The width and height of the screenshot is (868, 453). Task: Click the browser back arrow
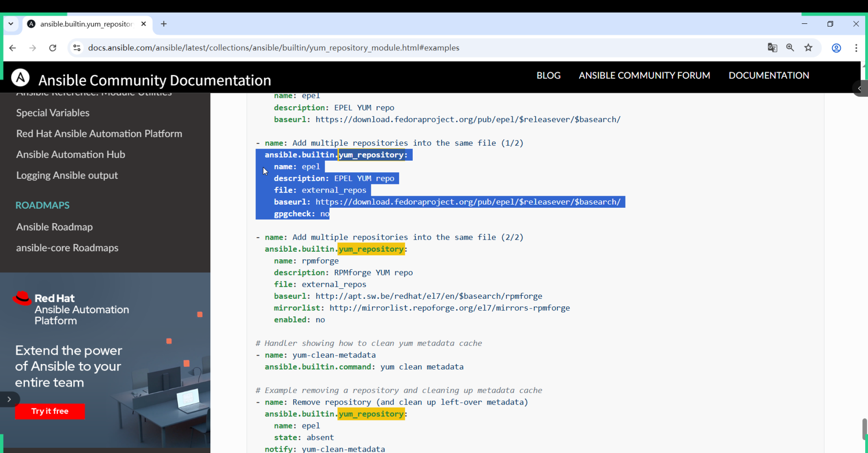coord(12,48)
